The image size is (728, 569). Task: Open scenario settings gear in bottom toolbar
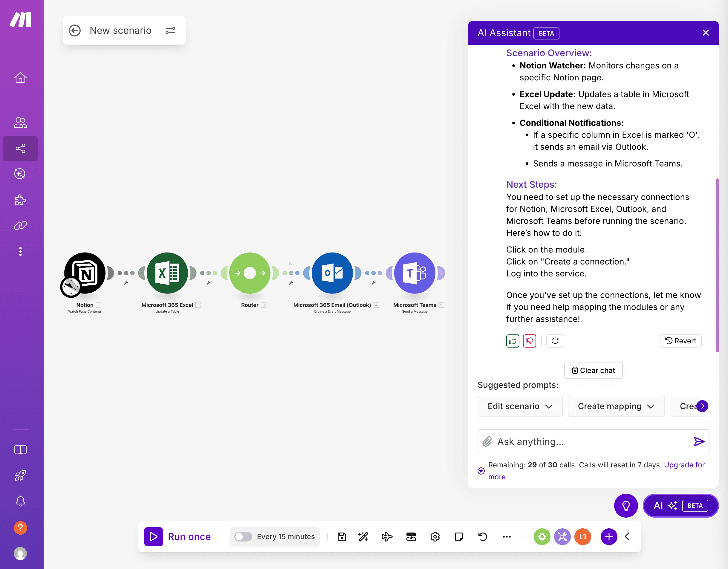(x=435, y=536)
